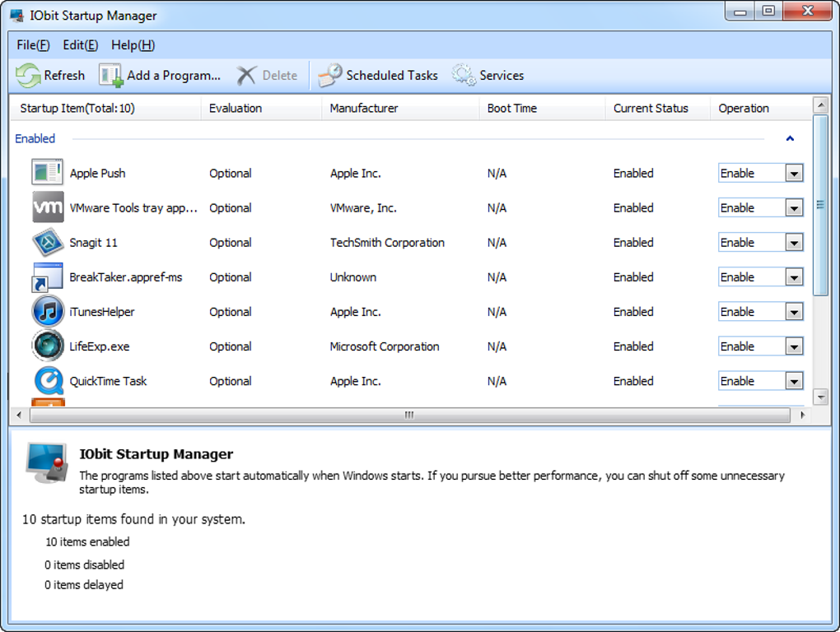Sort by Manufacturer column header

(x=400, y=108)
